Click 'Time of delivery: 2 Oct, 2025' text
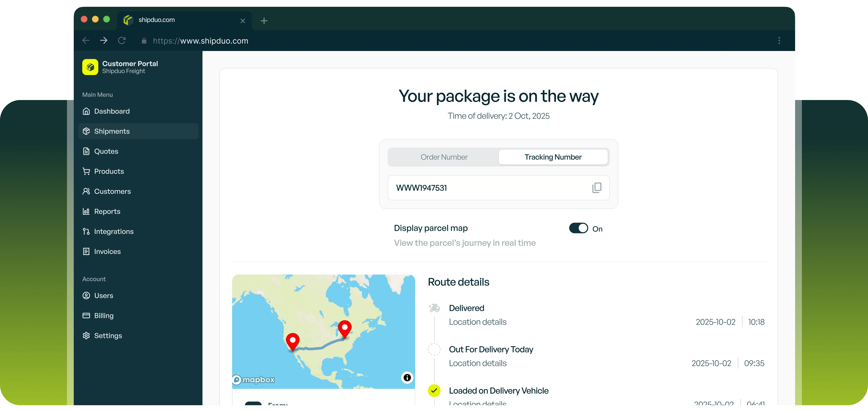868x412 pixels. (498, 116)
